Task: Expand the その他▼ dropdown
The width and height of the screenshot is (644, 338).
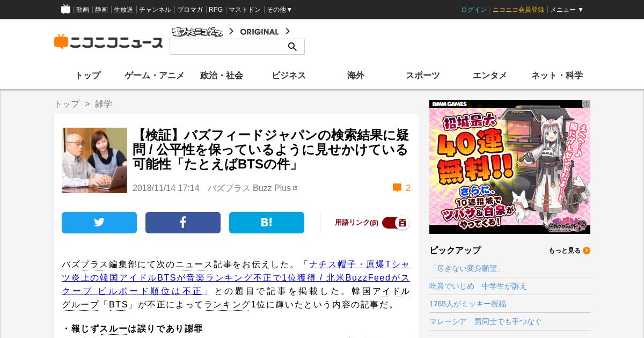Action: click(x=280, y=10)
